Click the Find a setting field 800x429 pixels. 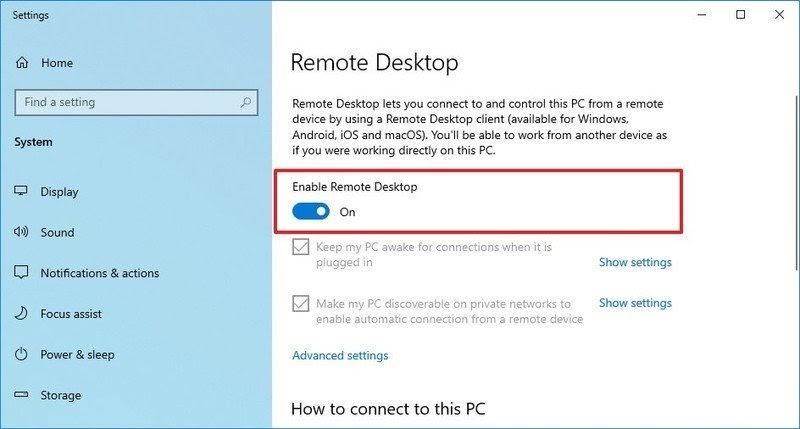[x=125, y=102]
